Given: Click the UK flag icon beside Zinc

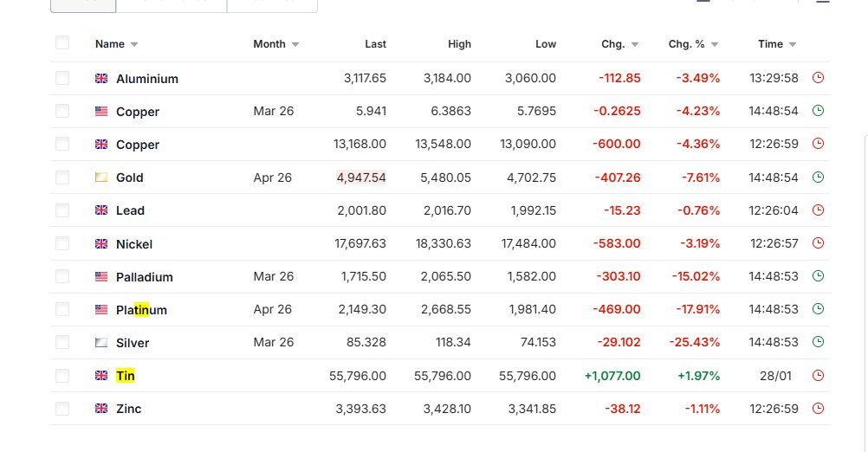Looking at the screenshot, I should tap(101, 409).
